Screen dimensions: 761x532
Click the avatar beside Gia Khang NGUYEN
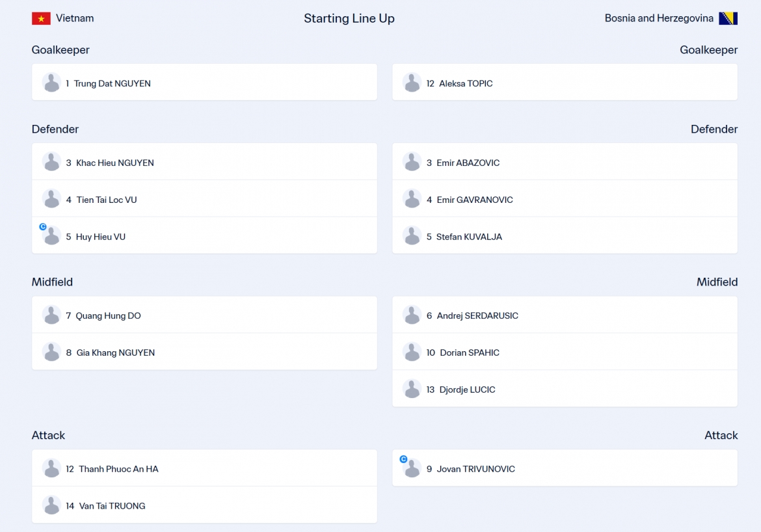pos(51,352)
